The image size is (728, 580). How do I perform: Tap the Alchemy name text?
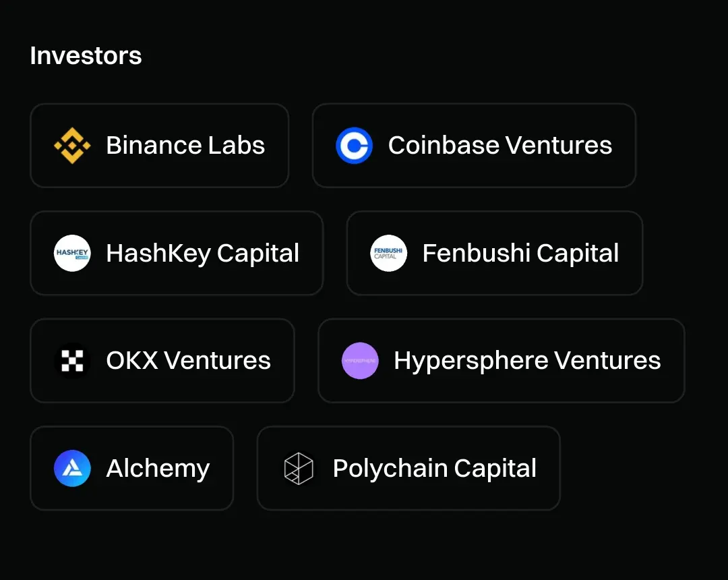coord(158,469)
